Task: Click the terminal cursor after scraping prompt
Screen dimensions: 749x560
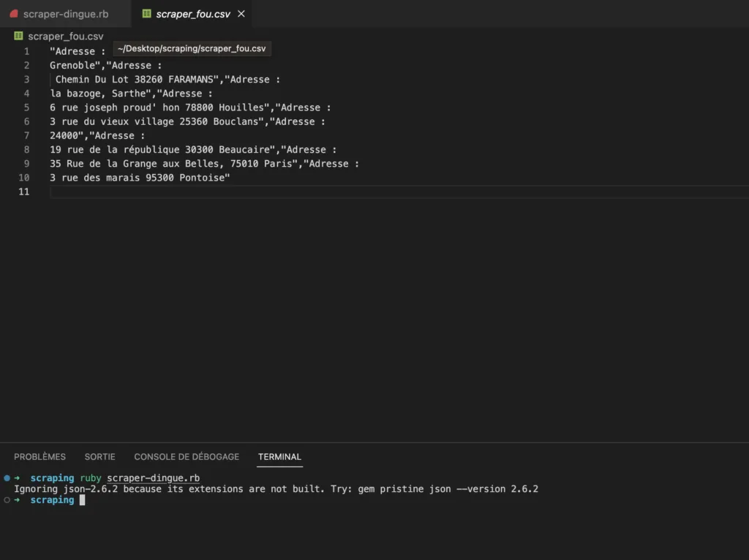Action: pyautogui.click(x=82, y=500)
